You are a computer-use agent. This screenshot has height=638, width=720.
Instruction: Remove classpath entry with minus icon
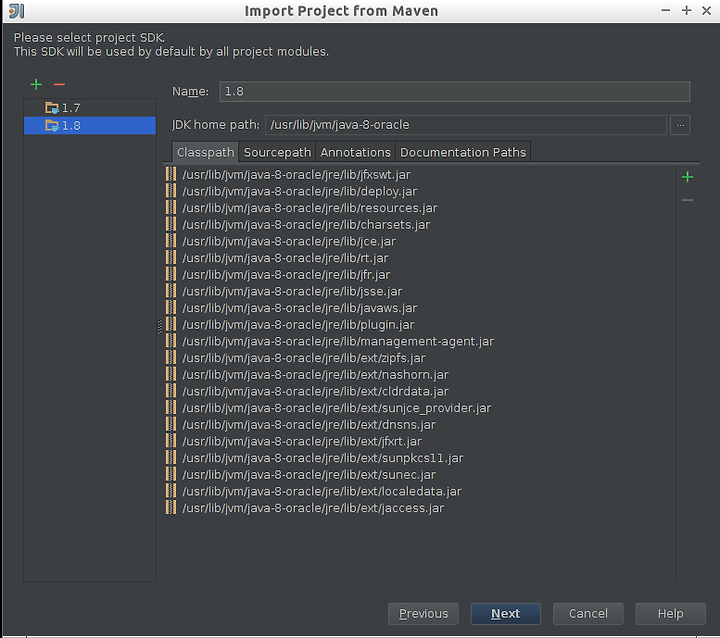[x=687, y=200]
